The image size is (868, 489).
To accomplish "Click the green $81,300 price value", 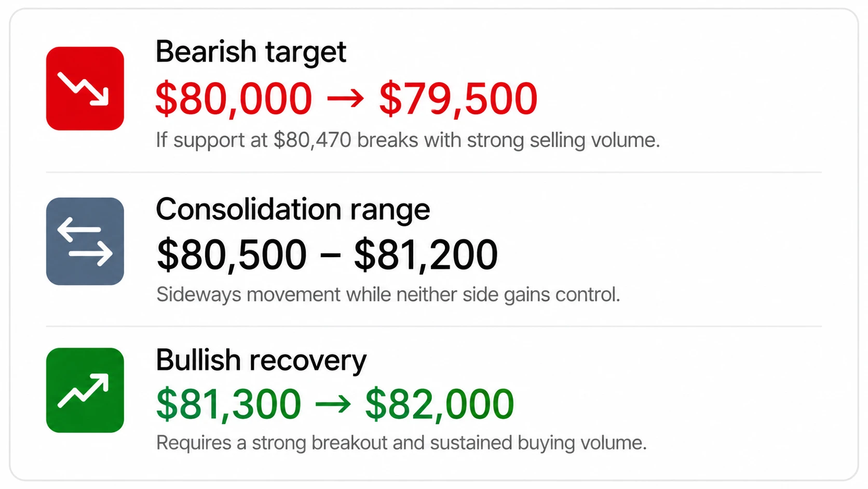I will [x=228, y=404].
